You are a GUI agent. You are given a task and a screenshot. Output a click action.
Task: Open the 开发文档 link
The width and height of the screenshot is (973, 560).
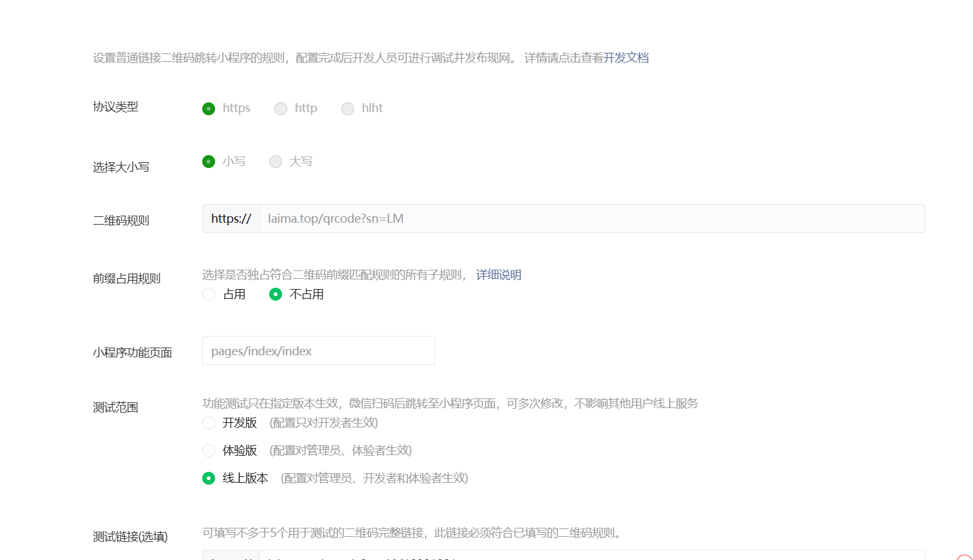(x=626, y=58)
